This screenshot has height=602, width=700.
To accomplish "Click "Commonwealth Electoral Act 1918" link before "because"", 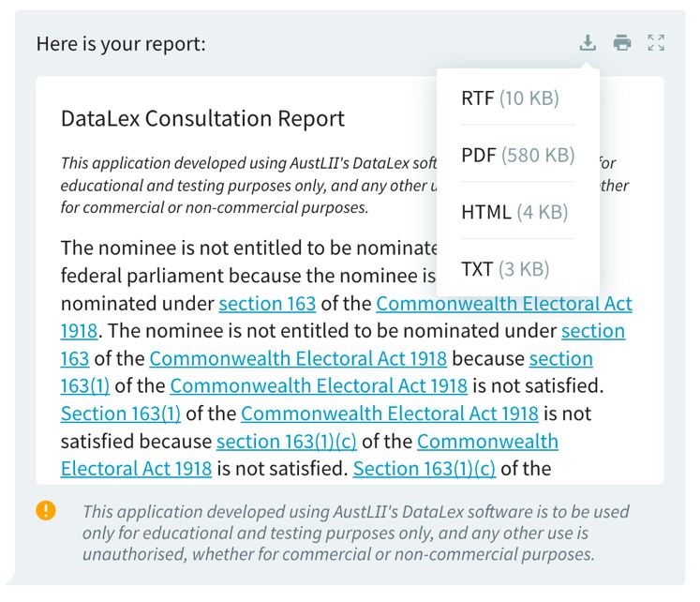I will click(298, 358).
